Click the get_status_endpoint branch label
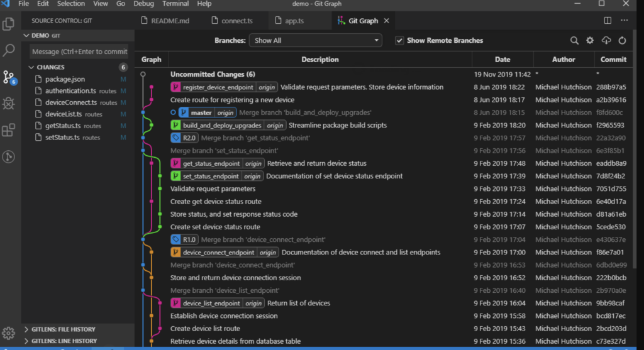644x350 pixels. point(217,163)
